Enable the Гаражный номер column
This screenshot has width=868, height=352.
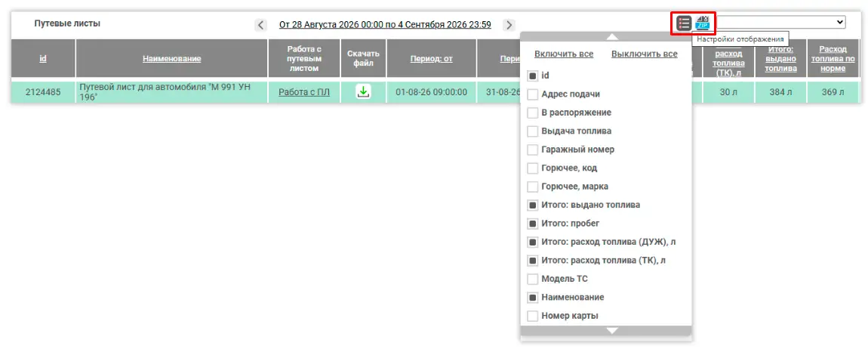[x=533, y=150]
